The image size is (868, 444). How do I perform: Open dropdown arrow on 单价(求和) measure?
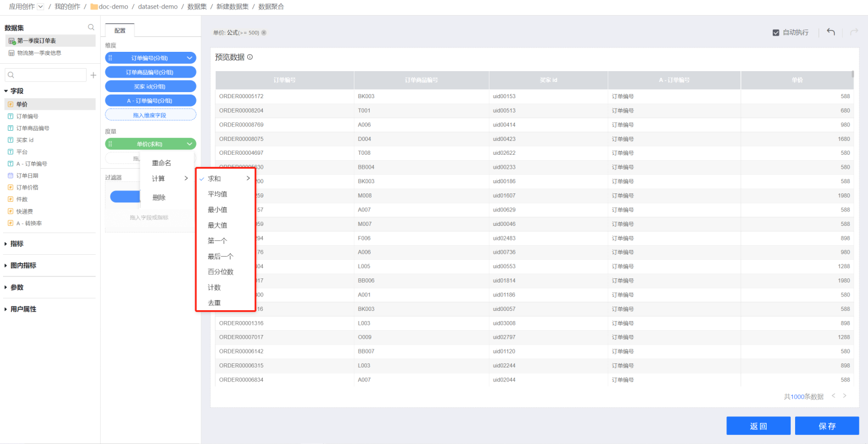190,144
